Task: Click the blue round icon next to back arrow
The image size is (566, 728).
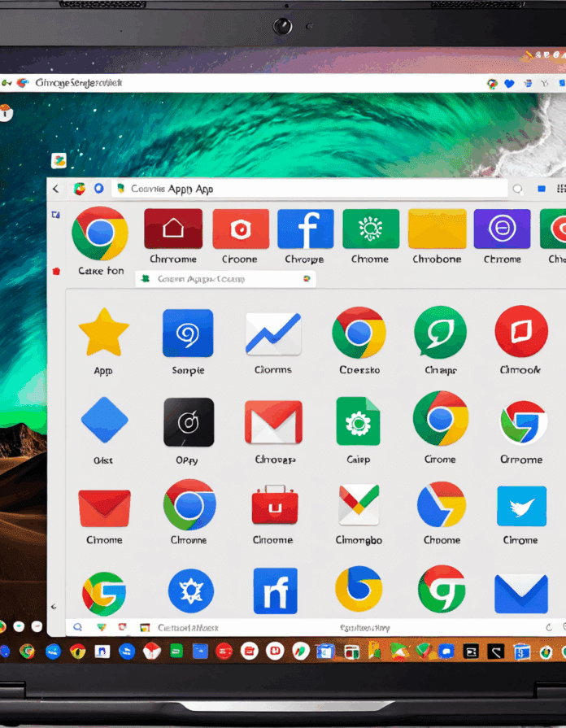Action: pyautogui.click(x=99, y=189)
